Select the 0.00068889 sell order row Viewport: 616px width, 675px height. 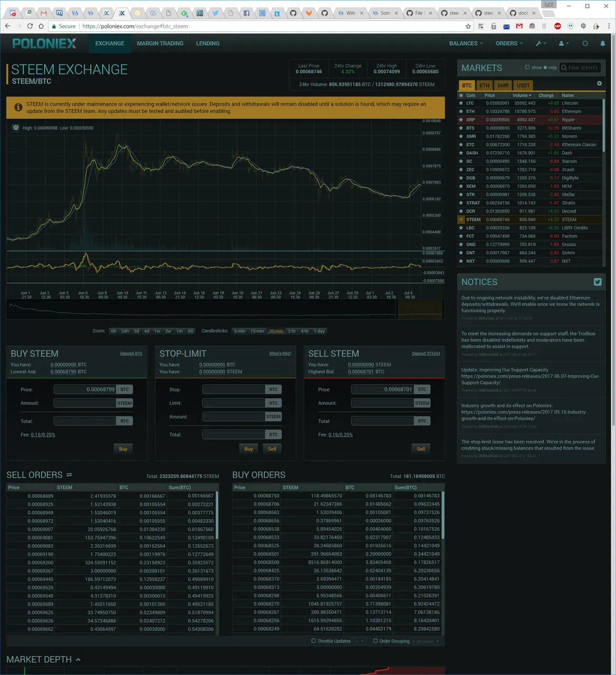pyautogui.click(x=111, y=496)
